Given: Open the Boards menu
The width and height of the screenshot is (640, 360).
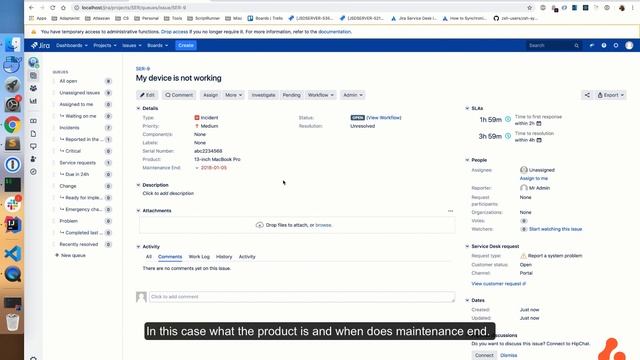Looking at the screenshot, I should [x=158, y=45].
